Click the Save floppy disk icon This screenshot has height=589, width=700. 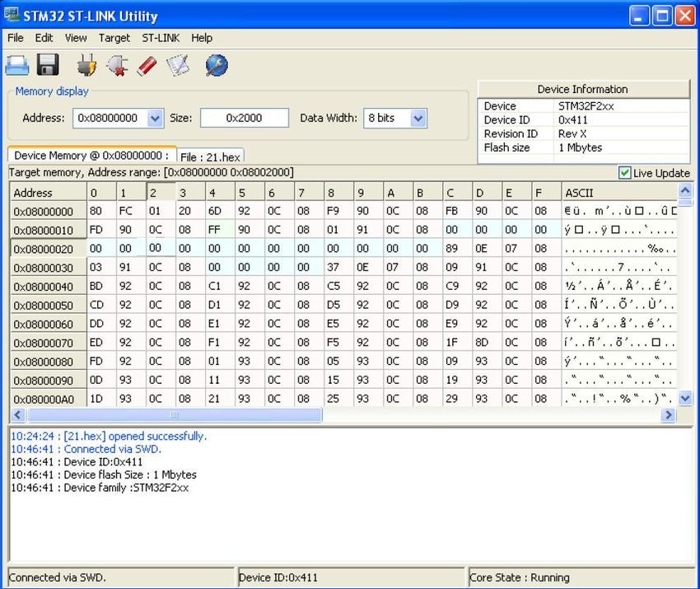tap(49, 65)
